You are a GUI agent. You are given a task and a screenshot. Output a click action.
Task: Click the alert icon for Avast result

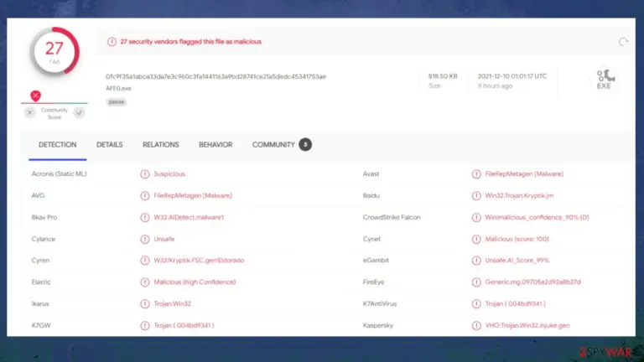(x=476, y=174)
